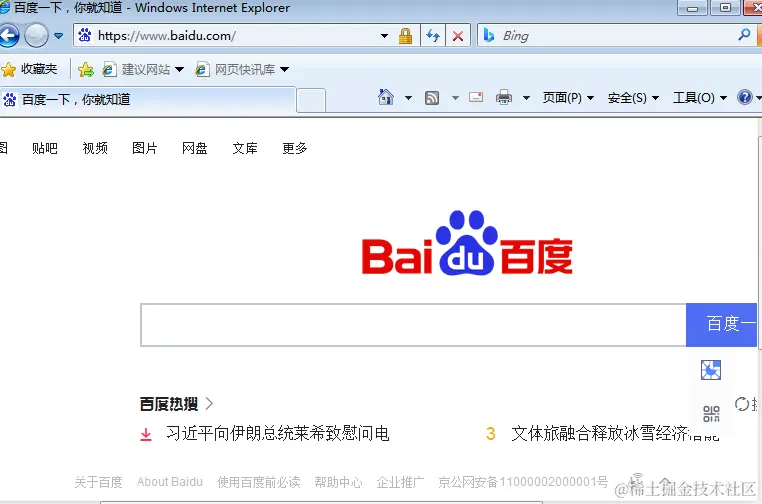762x504 pixels.
Task: Open the 使用百度前必读 footer link
Action: [x=259, y=482]
